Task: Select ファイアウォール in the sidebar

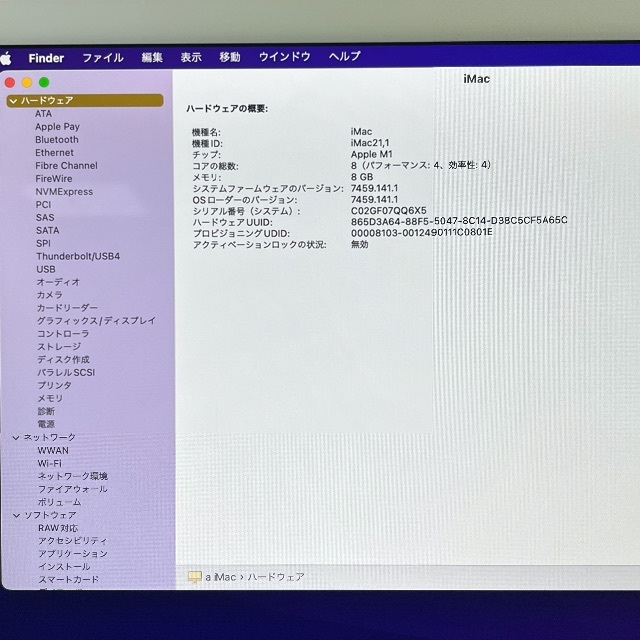Action: click(73, 489)
